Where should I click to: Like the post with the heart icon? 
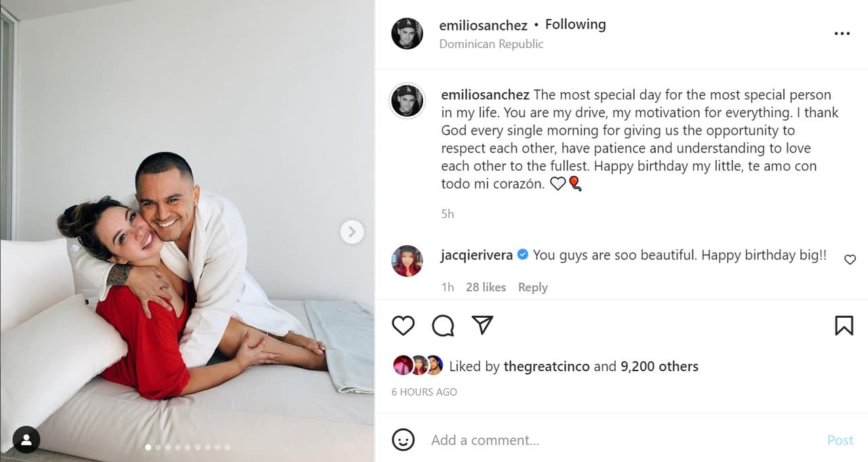(403, 326)
